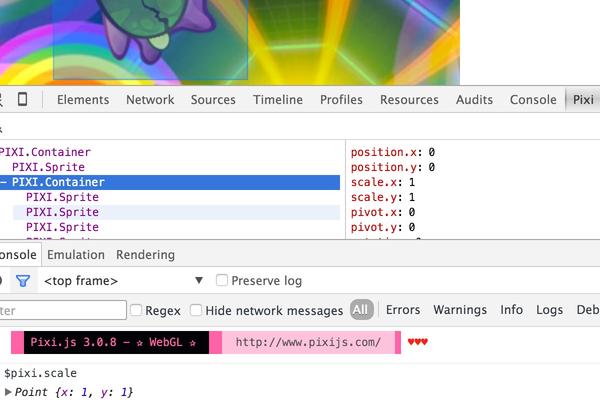Click the position.y property row
Viewport: 600px width, 400px height.
click(x=393, y=167)
